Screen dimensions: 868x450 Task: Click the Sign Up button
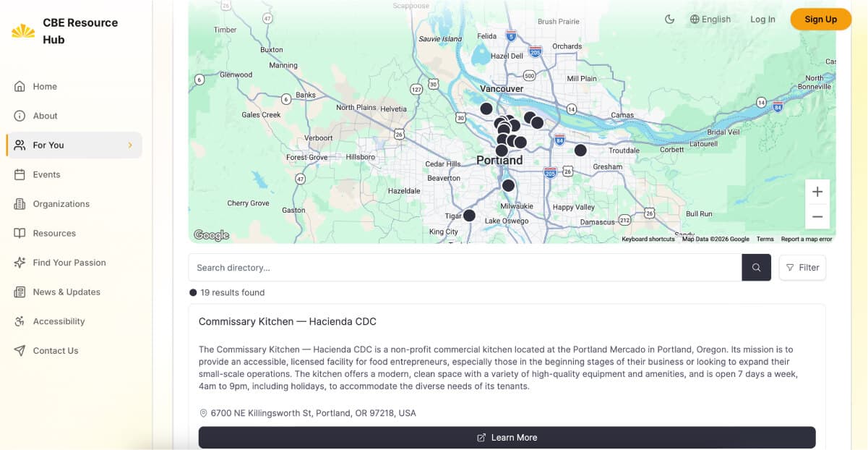[x=820, y=20]
